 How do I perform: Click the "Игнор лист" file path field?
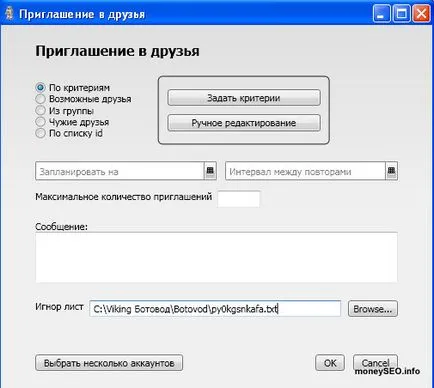[215, 309]
